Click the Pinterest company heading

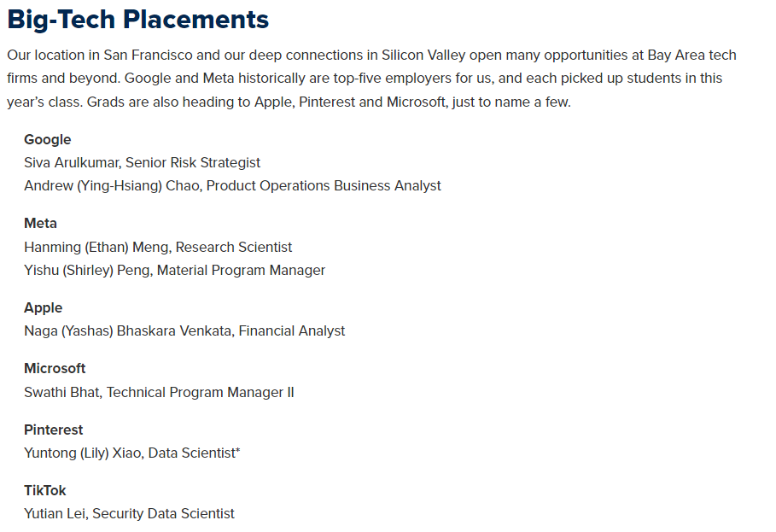point(54,430)
